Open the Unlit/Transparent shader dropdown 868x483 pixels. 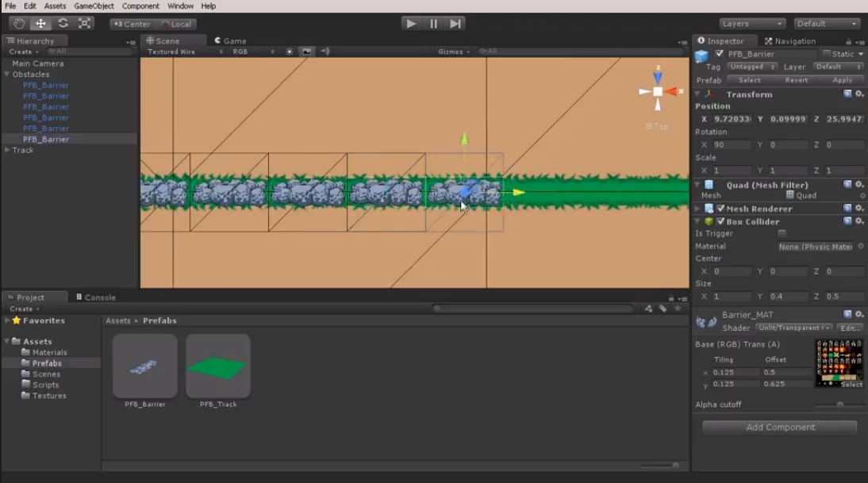point(793,328)
